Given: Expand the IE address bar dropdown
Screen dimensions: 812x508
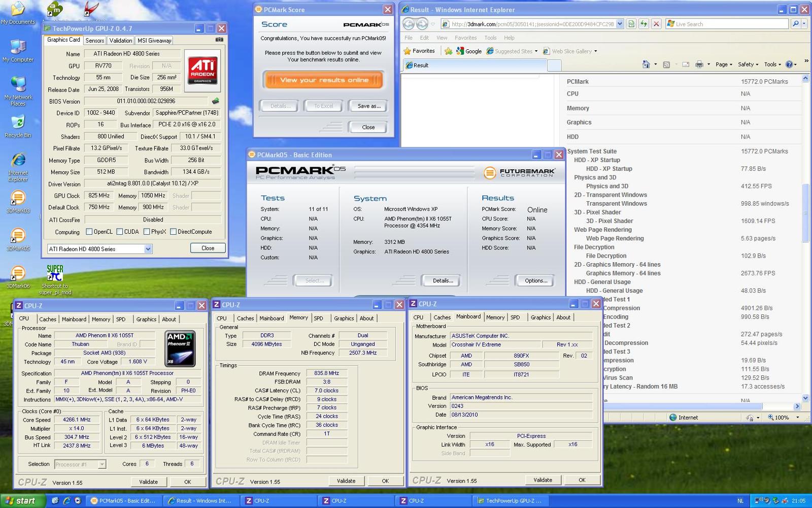Looking at the screenshot, I should point(620,24).
